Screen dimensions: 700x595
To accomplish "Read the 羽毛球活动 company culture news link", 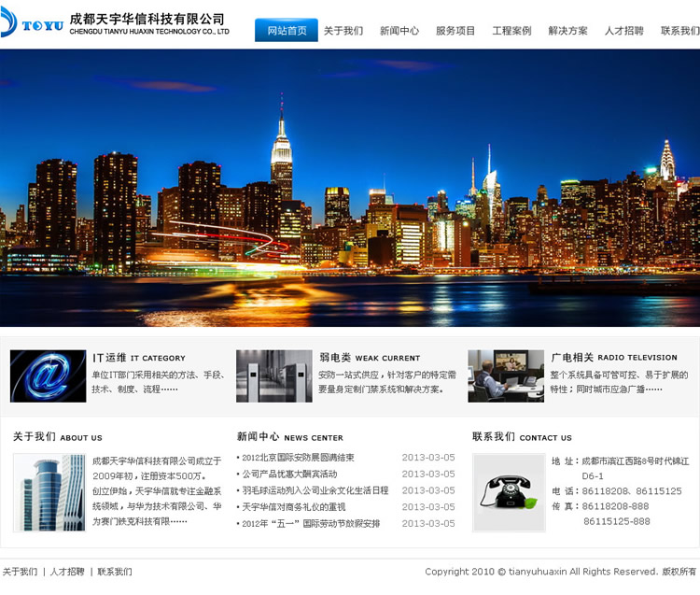I will click(x=315, y=490).
